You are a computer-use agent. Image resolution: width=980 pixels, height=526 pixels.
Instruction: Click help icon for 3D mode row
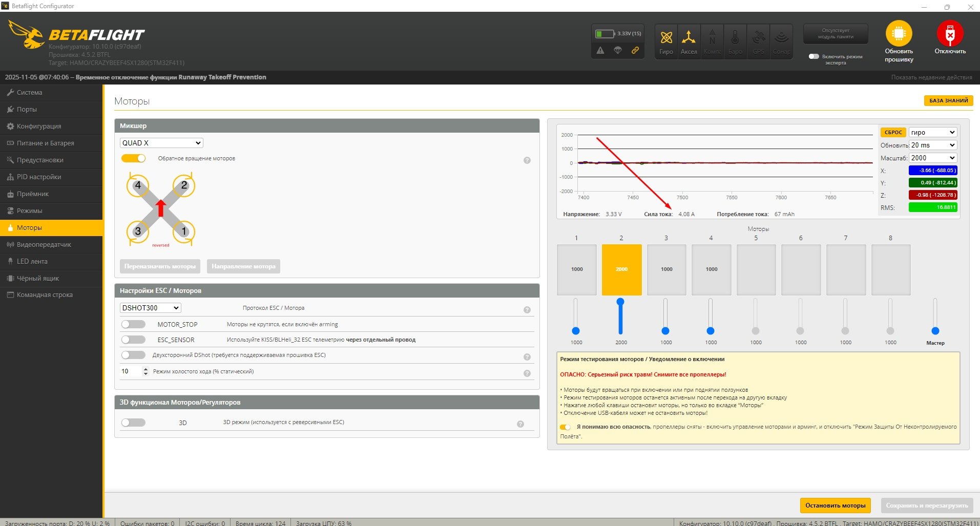coord(520,424)
